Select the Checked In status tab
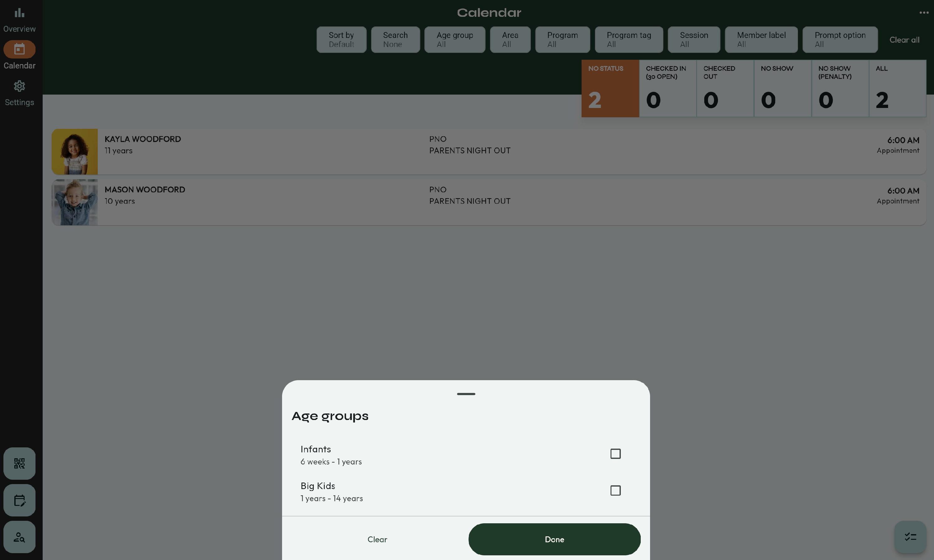This screenshot has height=560, width=934. (x=667, y=89)
